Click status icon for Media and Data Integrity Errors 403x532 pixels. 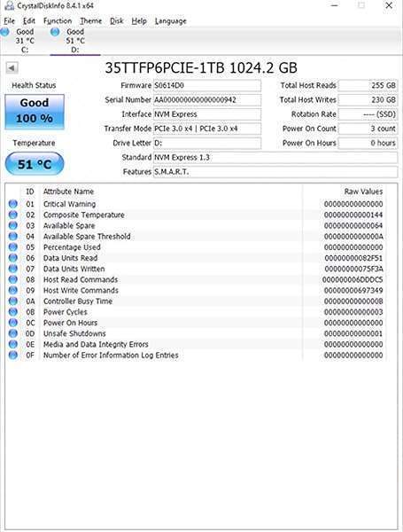[x=13, y=344]
